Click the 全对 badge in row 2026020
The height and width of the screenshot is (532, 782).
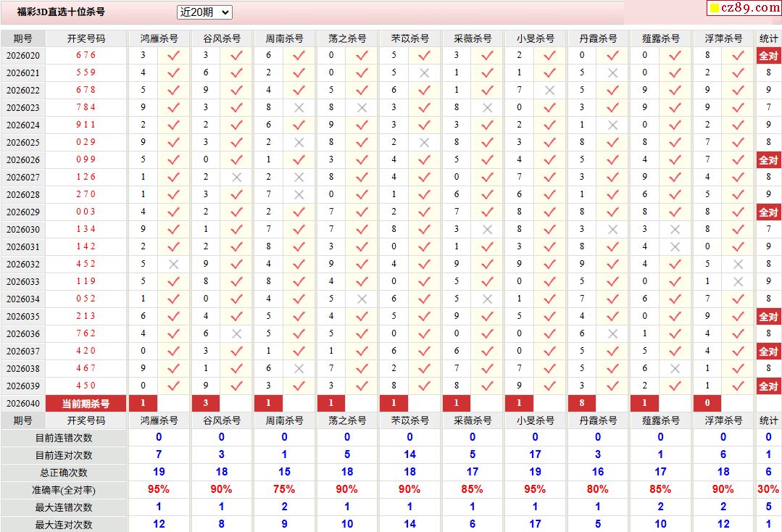tap(768, 55)
